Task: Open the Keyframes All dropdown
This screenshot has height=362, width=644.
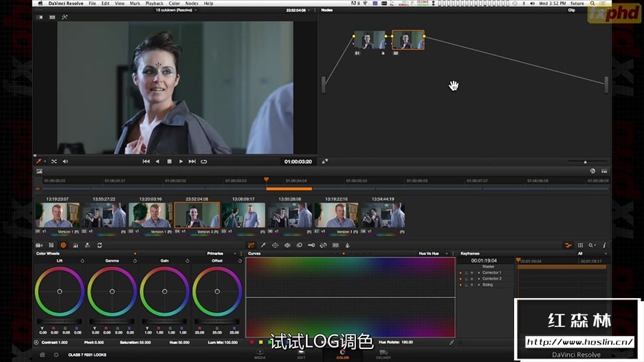Action: click(592, 253)
